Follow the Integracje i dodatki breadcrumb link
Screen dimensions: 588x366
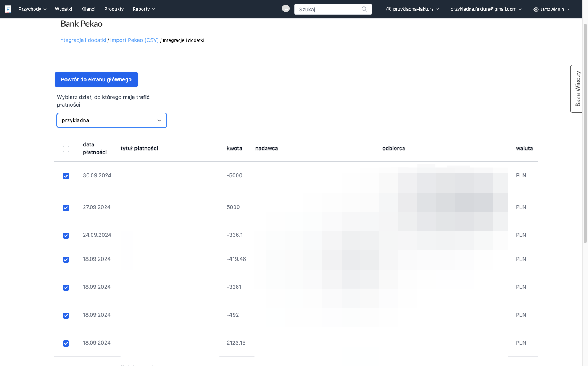(x=83, y=40)
